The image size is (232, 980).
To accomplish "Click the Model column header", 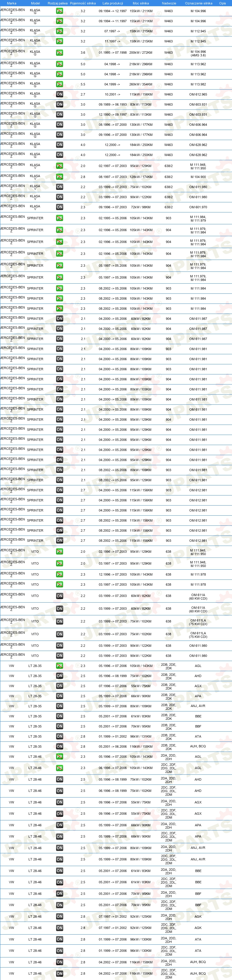I will (x=35, y=3).
